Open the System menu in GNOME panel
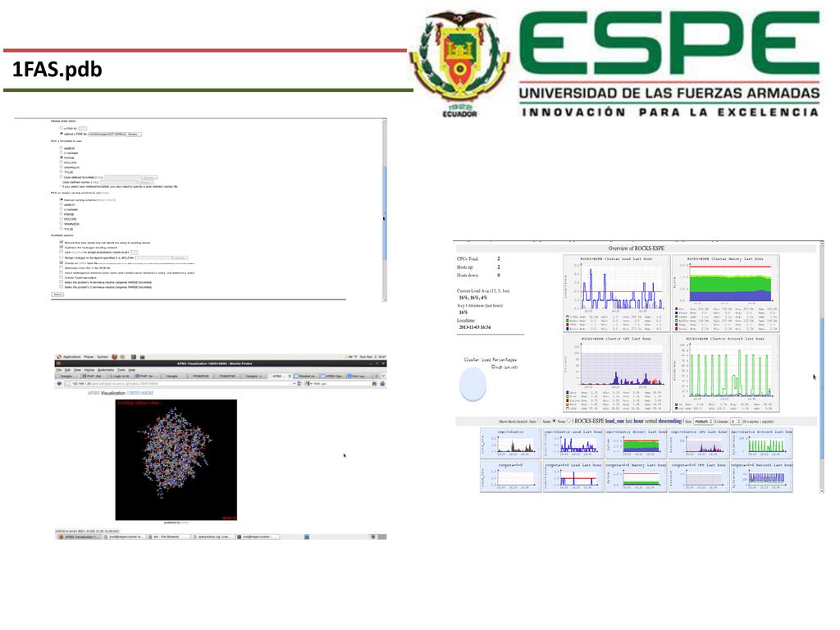 click(x=103, y=357)
